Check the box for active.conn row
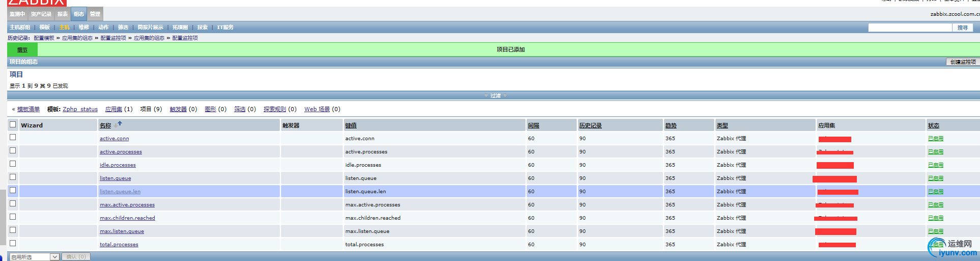 pyautogui.click(x=13, y=137)
